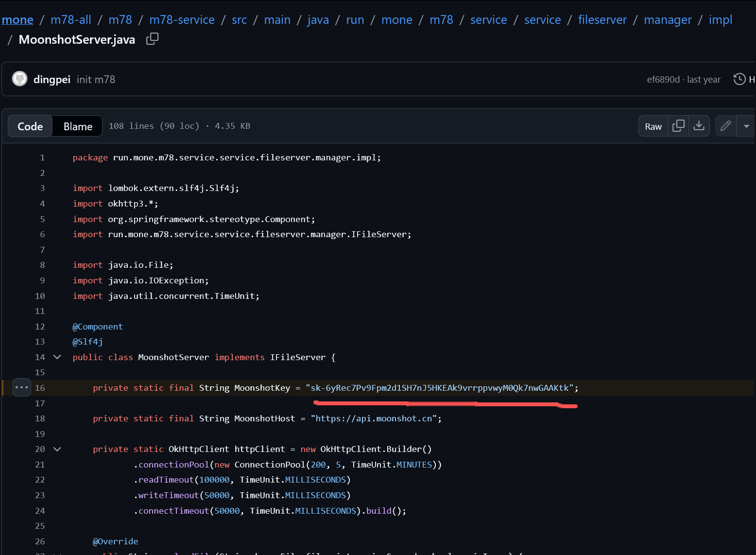Switch to the Blame view tab
756x555 pixels.
coord(78,126)
